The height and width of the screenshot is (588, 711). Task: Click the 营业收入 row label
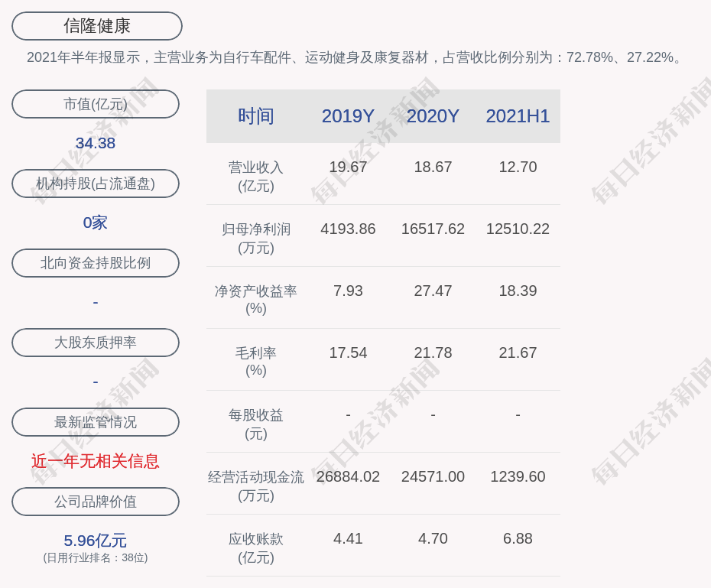click(256, 176)
